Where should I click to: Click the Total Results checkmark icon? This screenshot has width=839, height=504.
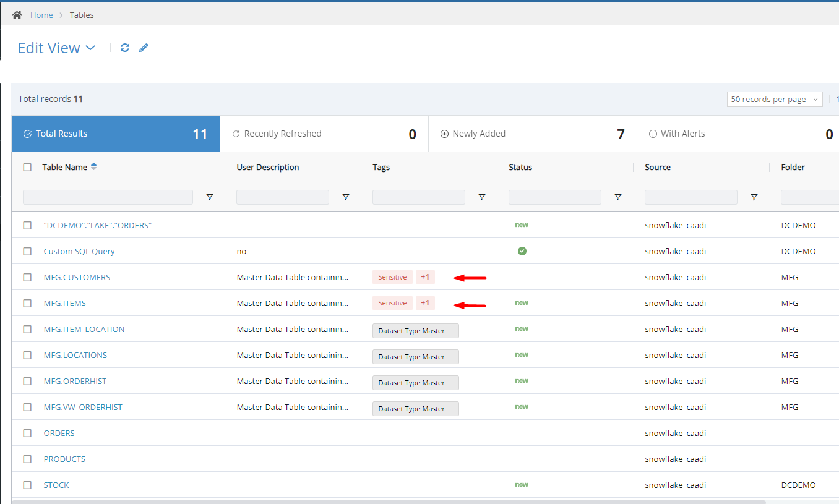coord(27,134)
